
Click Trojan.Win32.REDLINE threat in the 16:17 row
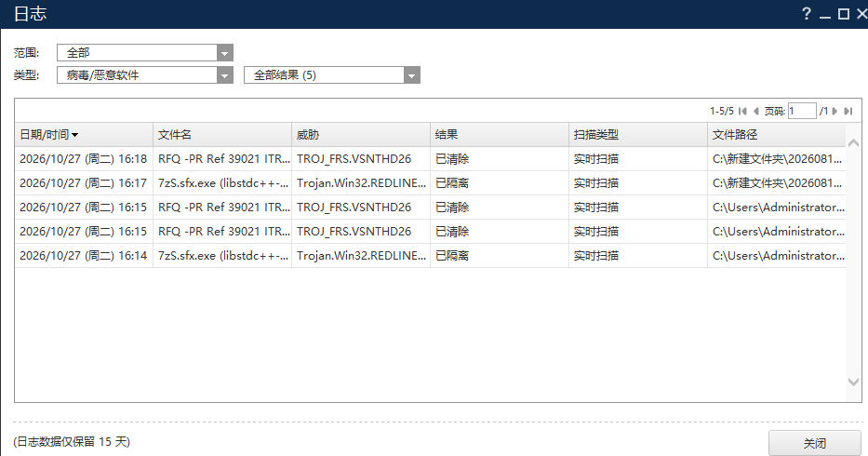coord(362,182)
